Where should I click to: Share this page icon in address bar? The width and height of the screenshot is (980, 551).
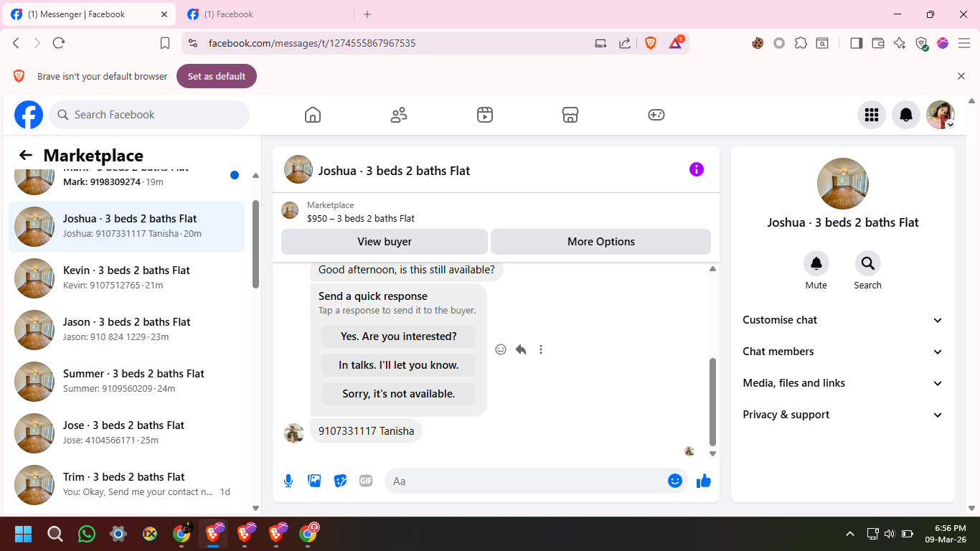pos(625,43)
